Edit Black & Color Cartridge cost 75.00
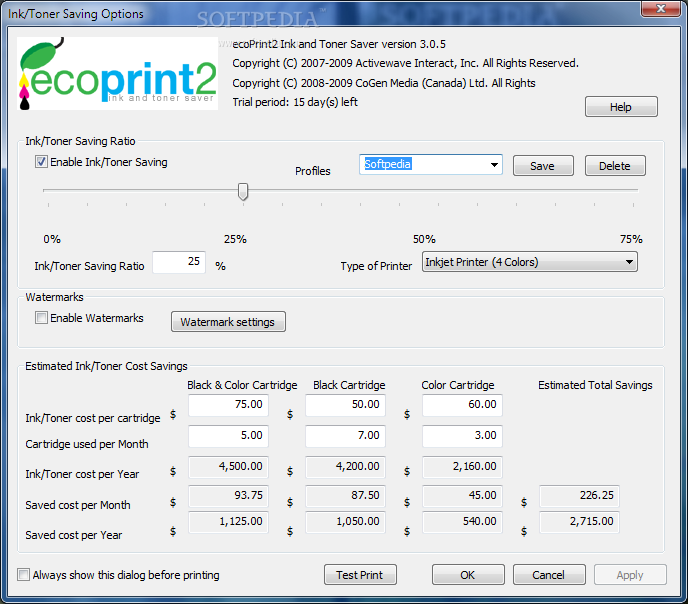Screen dimensions: 688x604 pyautogui.click(x=228, y=405)
